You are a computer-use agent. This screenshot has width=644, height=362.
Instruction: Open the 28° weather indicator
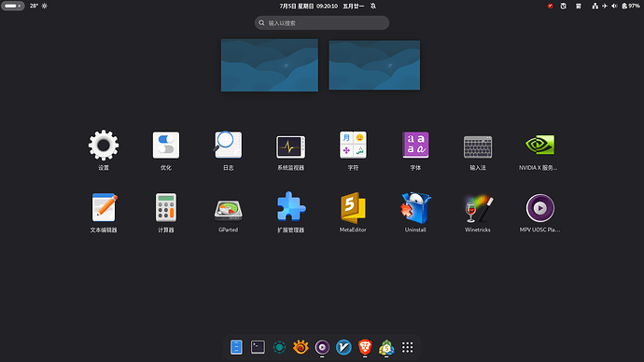coord(38,6)
